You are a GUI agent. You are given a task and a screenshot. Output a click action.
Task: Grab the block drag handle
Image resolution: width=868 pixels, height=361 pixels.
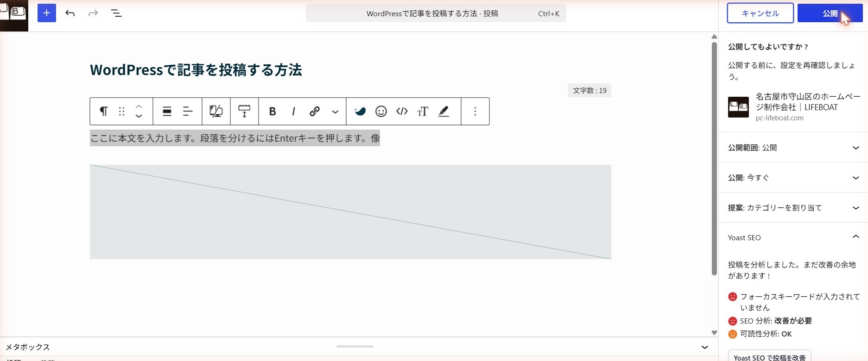coord(121,111)
